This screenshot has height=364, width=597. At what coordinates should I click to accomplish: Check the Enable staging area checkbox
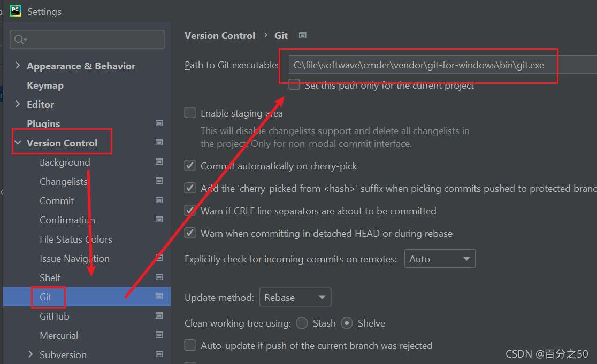point(190,113)
